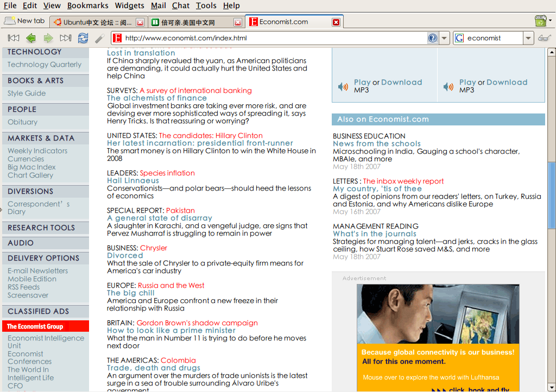The height and width of the screenshot is (392, 556).
Task: Open the View menu
Action: pyautogui.click(x=52, y=5)
